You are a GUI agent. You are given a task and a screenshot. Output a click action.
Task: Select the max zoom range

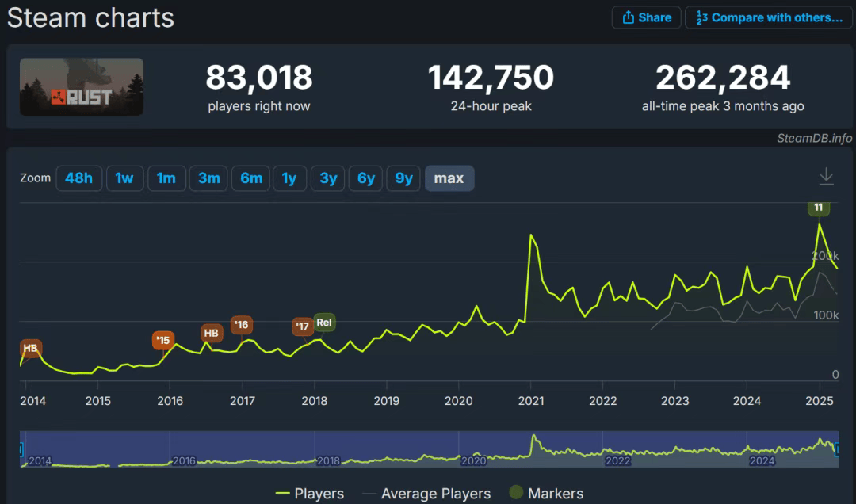click(x=449, y=178)
